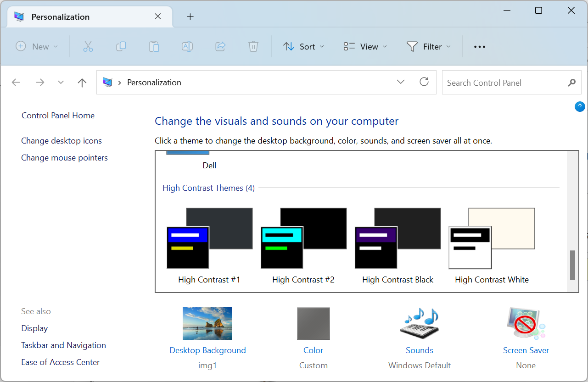Close the Personalization tab

click(158, 17)
